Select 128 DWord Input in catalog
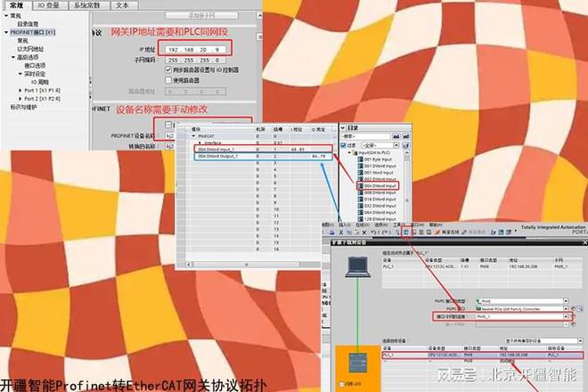588x392 pixels. click(377, 218)
